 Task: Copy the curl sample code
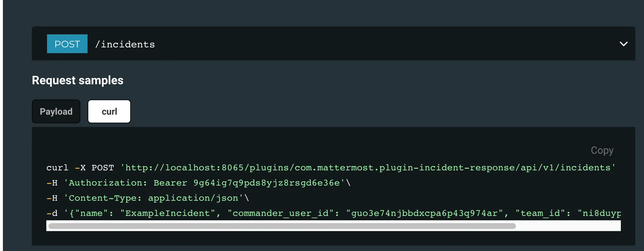coord(602,150)
